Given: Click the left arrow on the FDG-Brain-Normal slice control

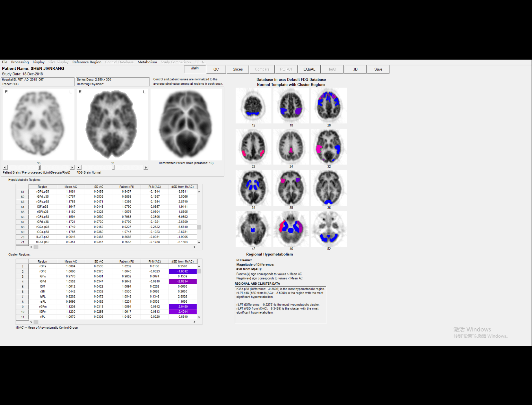Looking at the screenshot, I should (79, 167).
